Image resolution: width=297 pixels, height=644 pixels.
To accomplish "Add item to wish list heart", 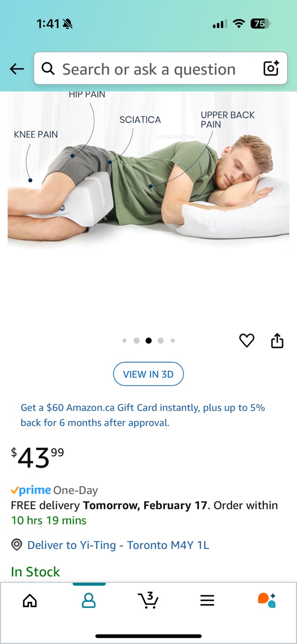I will click(247, 341).
